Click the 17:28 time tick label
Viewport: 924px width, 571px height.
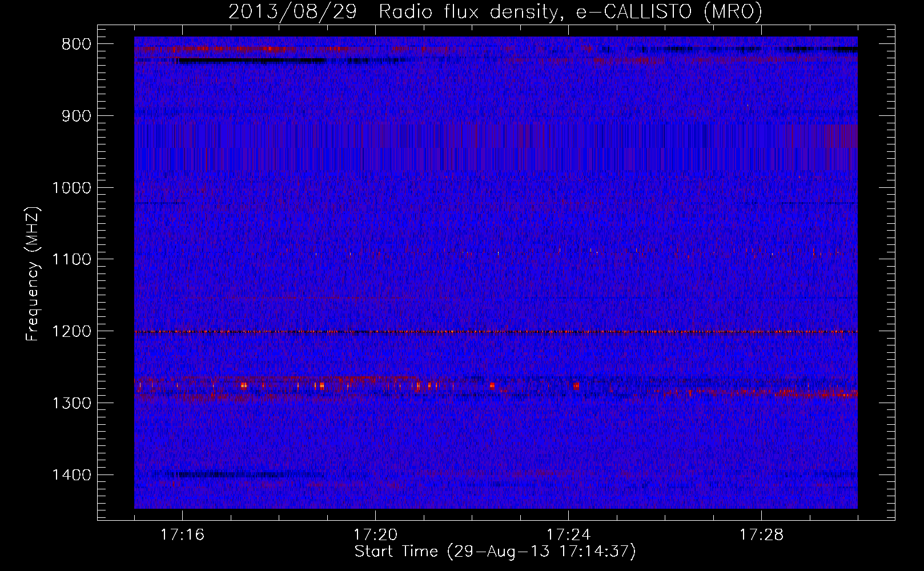(761, 535)
